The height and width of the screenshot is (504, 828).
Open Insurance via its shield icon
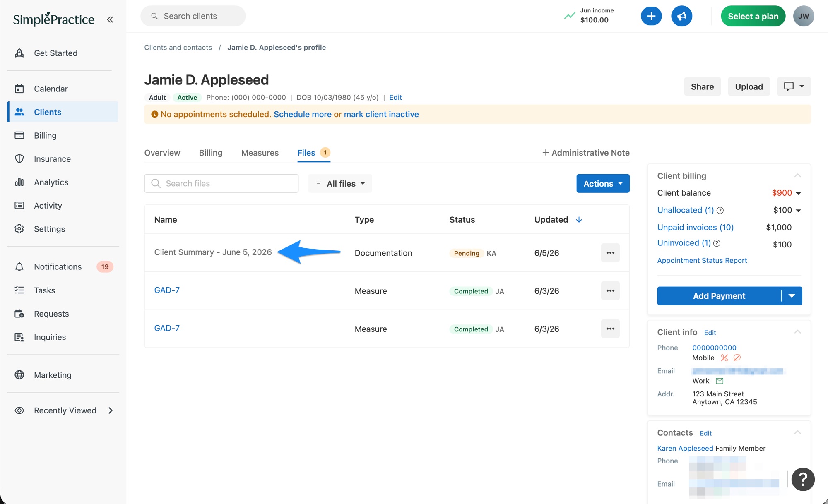(x=19, y=158)
